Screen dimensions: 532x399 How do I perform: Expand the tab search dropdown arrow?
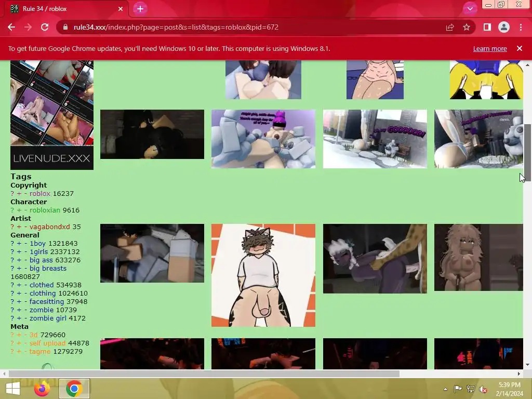tap(470, 9)
